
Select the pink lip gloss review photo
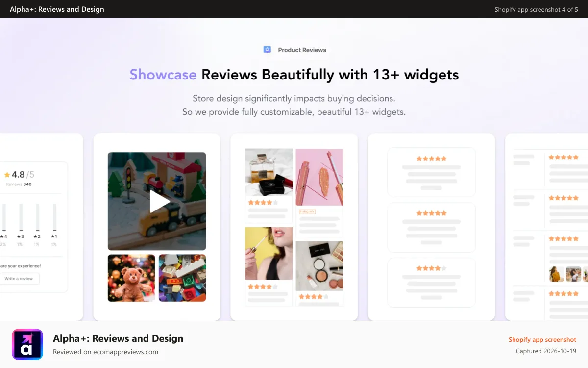[x=319, y=177]
